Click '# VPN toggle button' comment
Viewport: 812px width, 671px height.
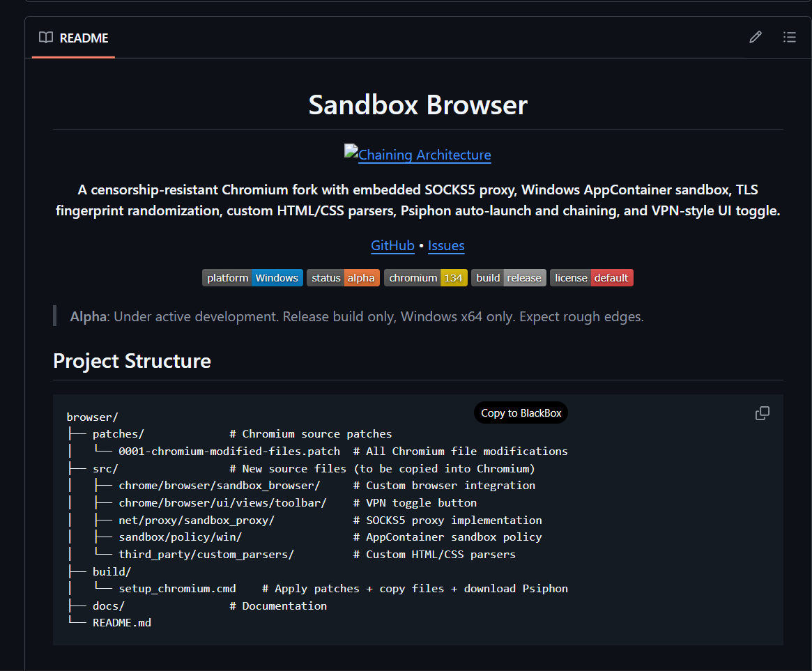click(415, 503)
